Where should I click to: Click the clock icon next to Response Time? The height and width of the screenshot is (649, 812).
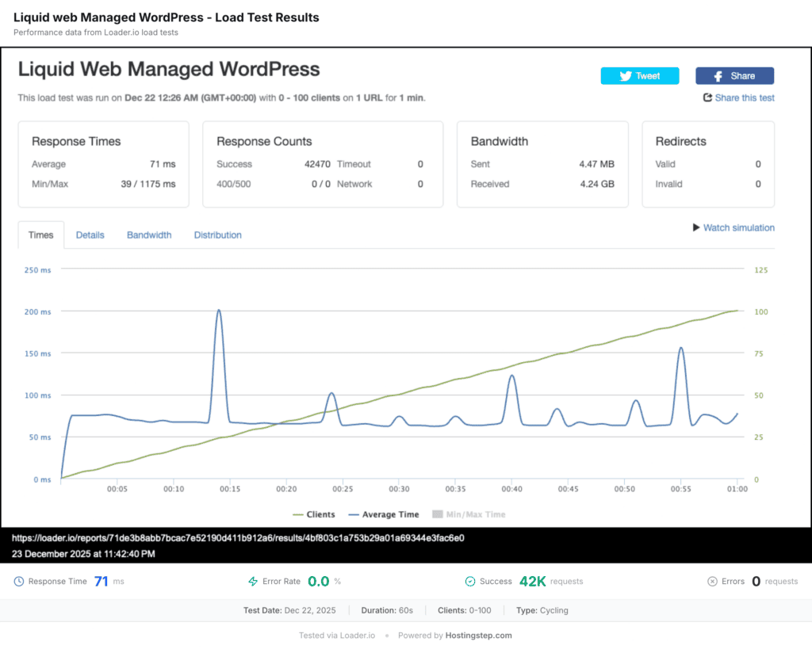(x=19, y=582)
